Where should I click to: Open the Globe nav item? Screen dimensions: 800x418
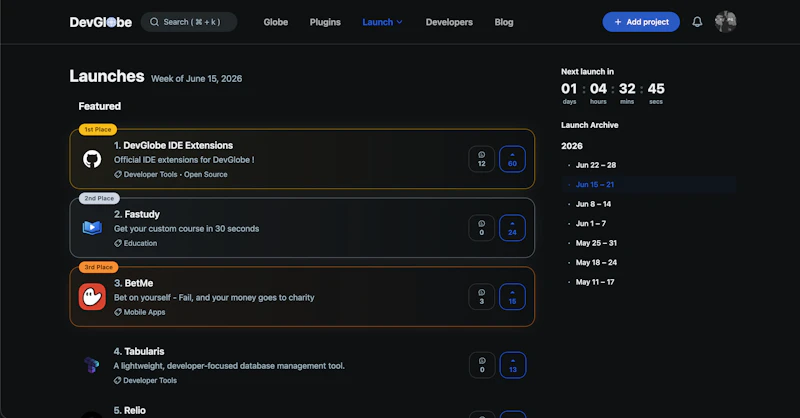(x=276, y=22)
